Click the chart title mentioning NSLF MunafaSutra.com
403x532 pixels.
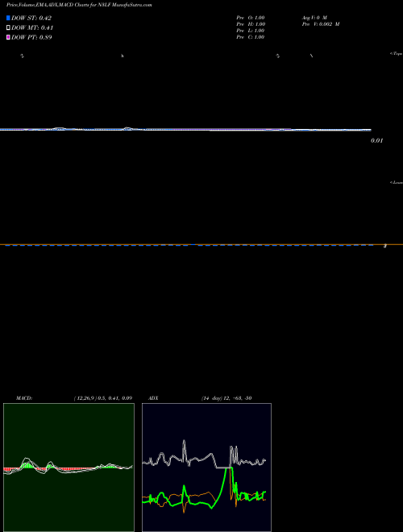[x=79, y=5]
